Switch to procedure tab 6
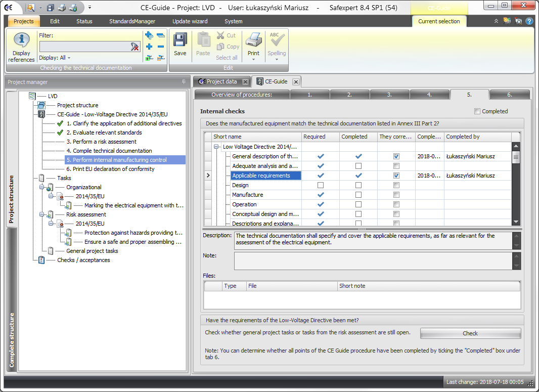The height and width of the screenshot is (392, 539). [x=509, y=95]
